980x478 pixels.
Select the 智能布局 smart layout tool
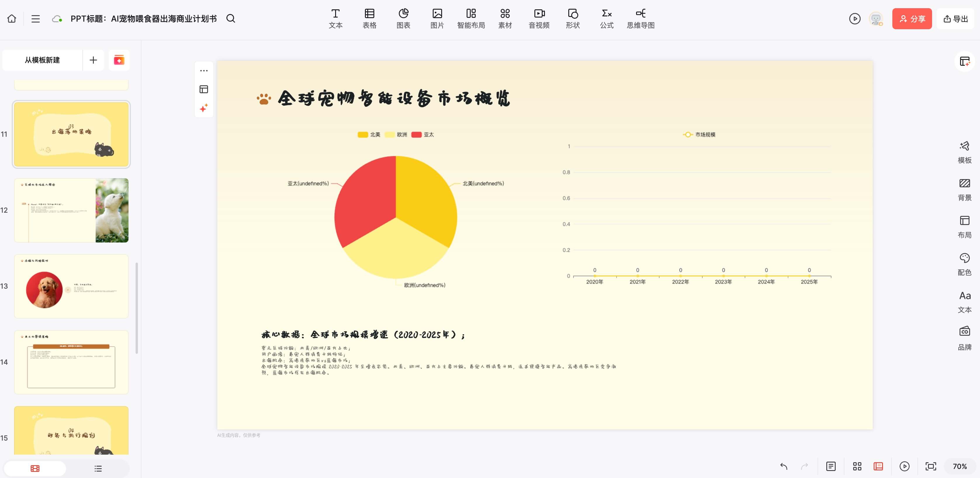471,18
